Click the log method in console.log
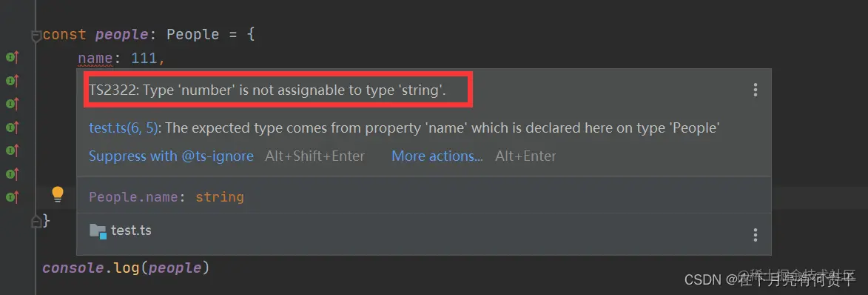Image resolution: width=868 pixels, height=295 pixels. 127,268
